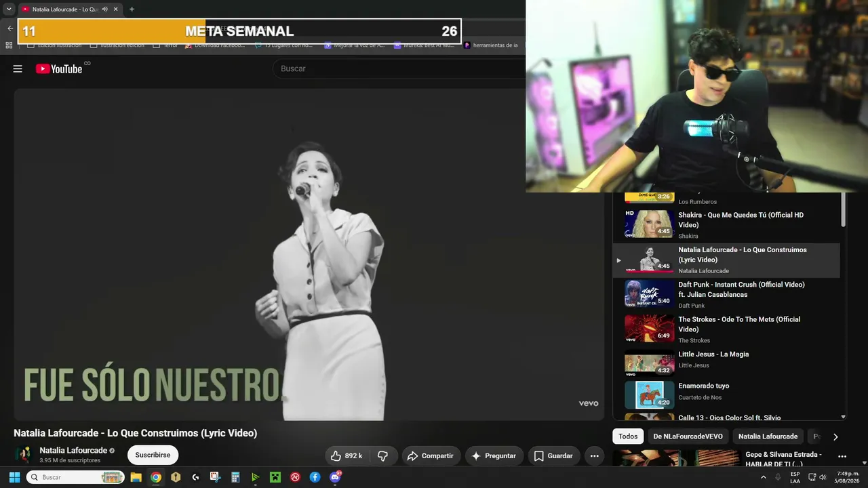Open the herramientas de ia bookmark

pos(491,45)
